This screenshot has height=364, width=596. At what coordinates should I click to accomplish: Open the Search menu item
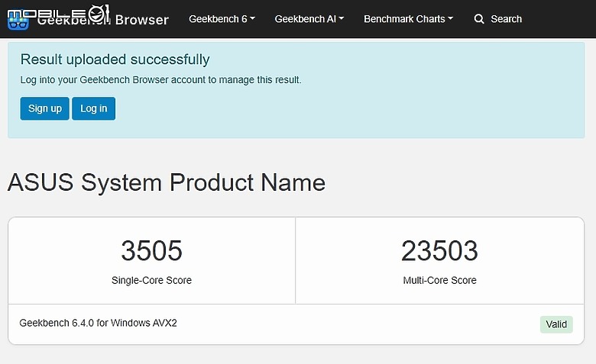tap(506, 19)
